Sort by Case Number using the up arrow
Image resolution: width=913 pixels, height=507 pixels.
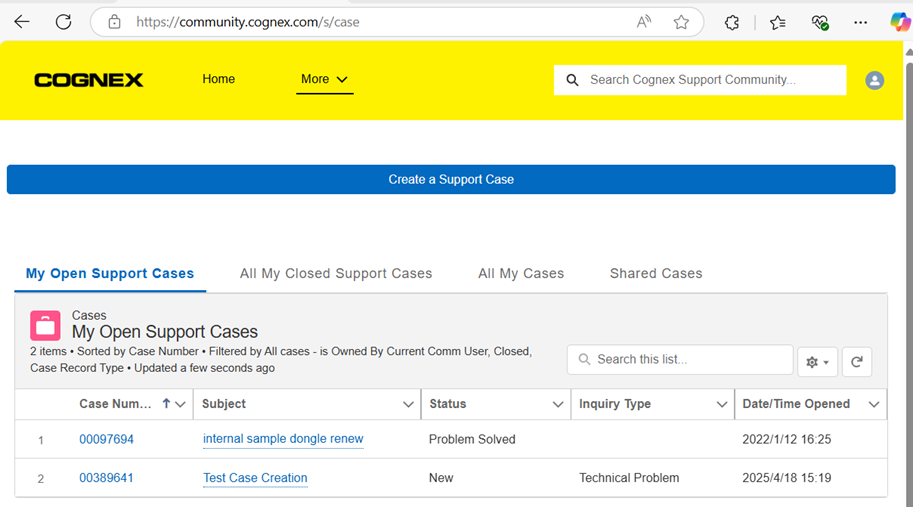click(x=166, y=403)
